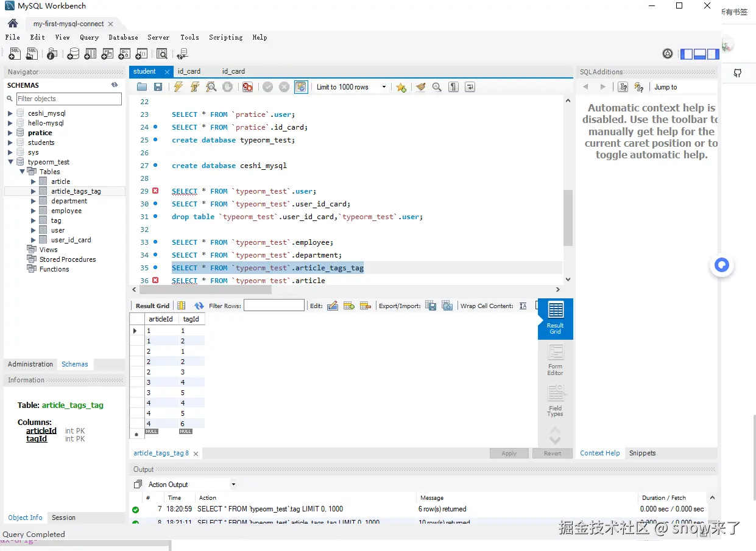This screenshot has width=756, height=551.
Task: Save the script to a file
Action: pos(158,87)
